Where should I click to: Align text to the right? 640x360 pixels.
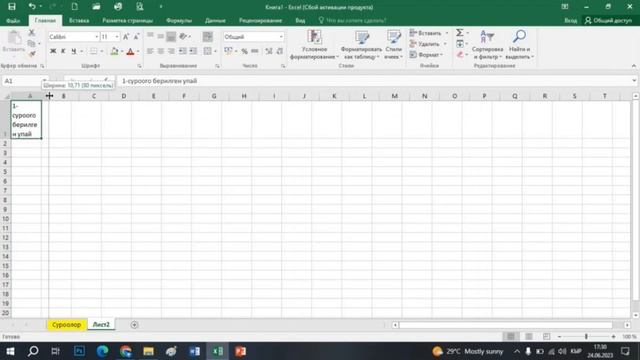pyautogui.click(x=171, y=51)
